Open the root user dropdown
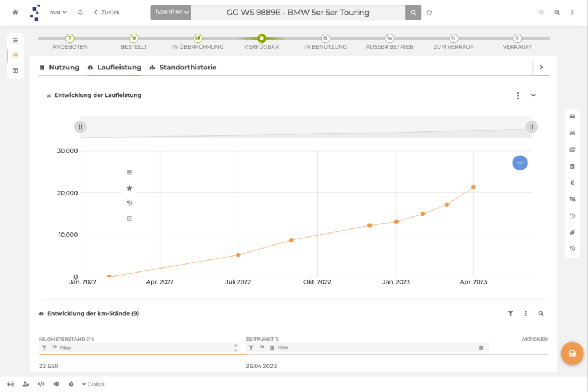The image size is (588, 392). click(58, 13)
